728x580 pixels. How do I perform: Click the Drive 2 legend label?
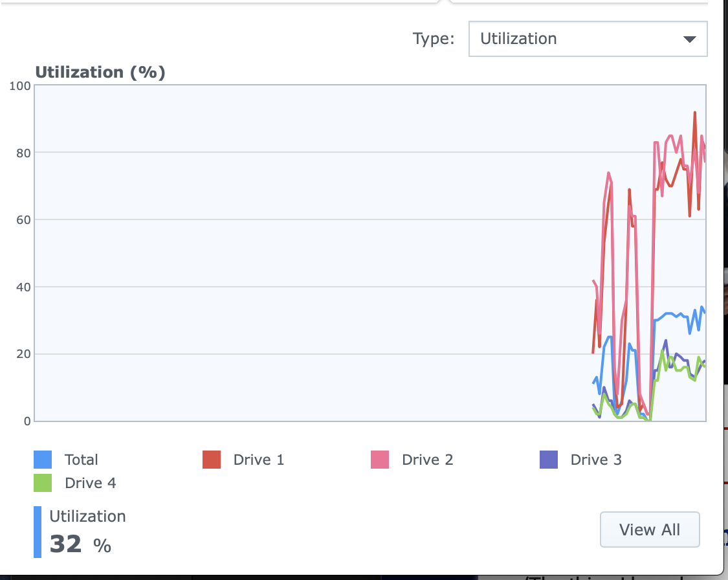pos(427,460)
